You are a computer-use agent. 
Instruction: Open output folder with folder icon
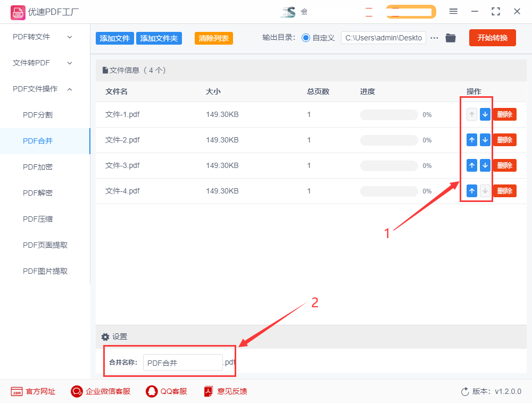coord(451,38)
